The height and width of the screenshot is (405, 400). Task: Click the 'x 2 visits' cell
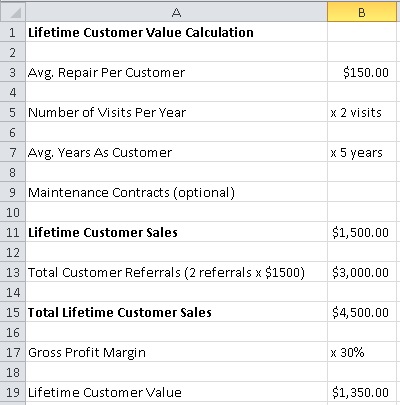tap(362, 112)
